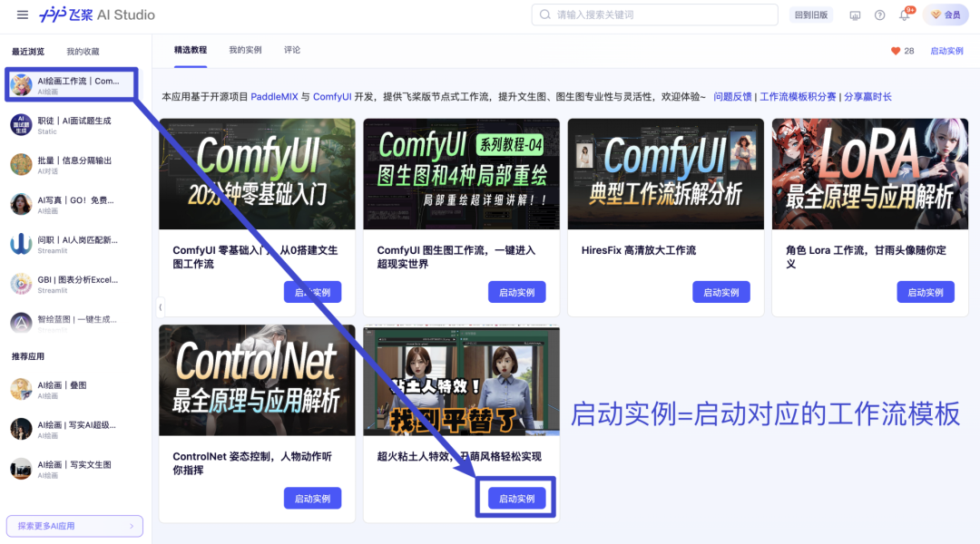Launch instance for ComfyUI 图生图工作流 card

click(x=517, y=292)
